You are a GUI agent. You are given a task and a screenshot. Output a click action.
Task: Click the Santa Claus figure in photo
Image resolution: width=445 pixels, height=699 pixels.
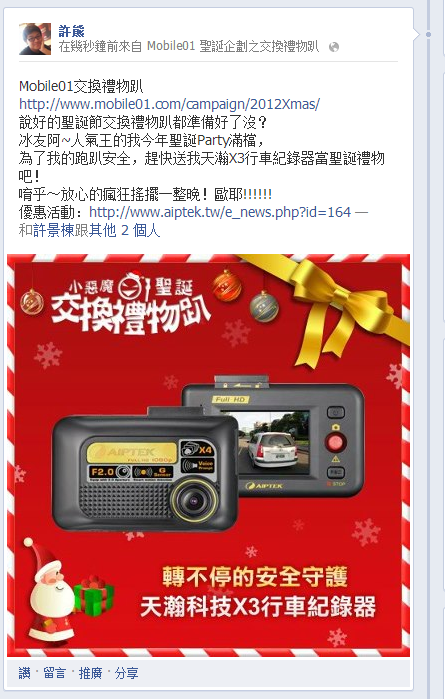50,588
